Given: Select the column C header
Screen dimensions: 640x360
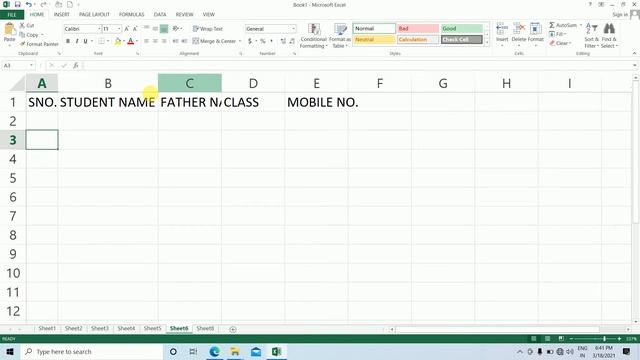Looking at the screenshot, I should coord(190,83).
